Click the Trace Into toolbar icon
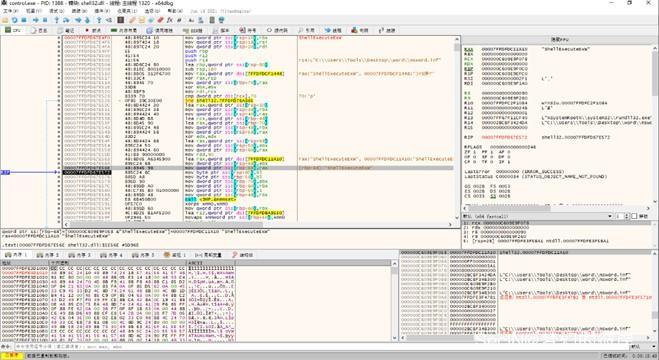Image resolution: width=659 pixels, height=360 pixels. click(x=78, y=20)
